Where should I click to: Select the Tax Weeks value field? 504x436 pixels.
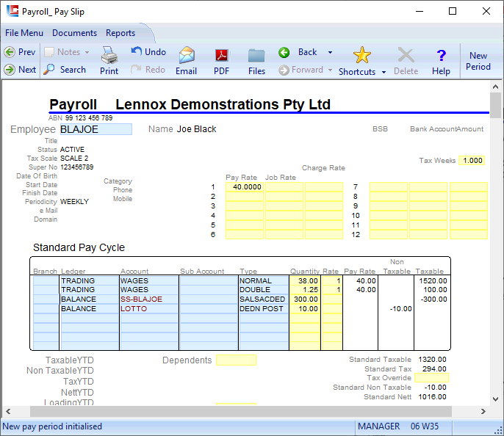tap(472, 160)
